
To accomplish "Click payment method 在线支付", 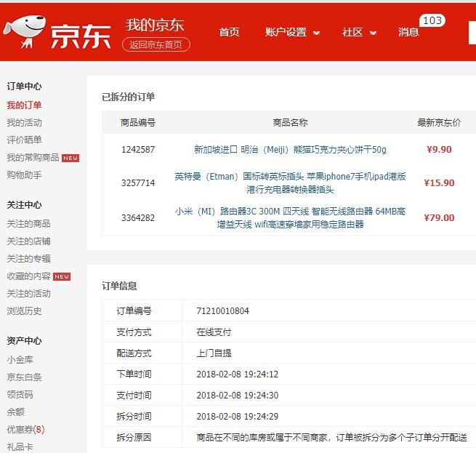I will [214, 332].
